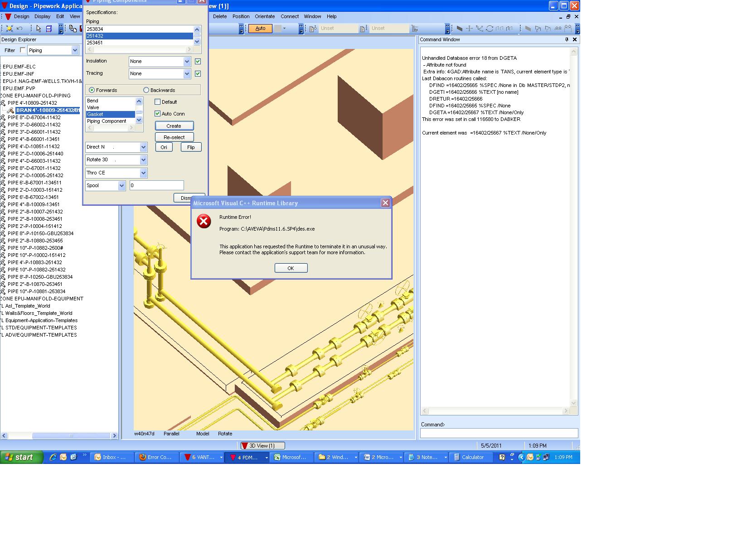
Task: Click Internet Explorer quick launch icon
Action: [x=53, y=457]
